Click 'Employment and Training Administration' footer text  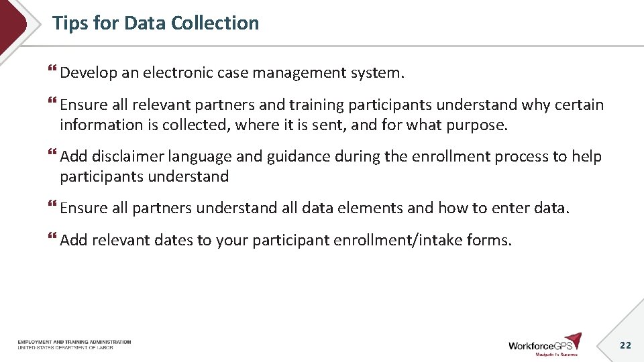coord(74,341)
